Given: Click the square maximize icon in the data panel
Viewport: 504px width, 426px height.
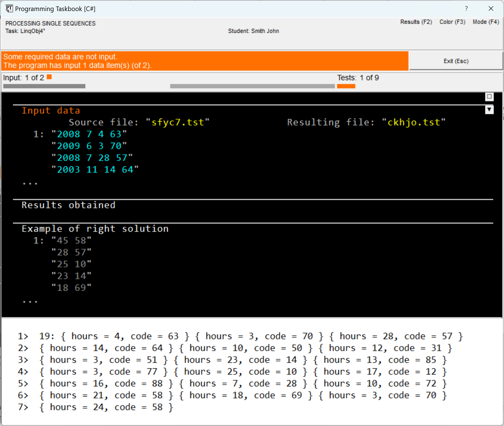Looking at the screenshot, I should (x=489, y=97).
